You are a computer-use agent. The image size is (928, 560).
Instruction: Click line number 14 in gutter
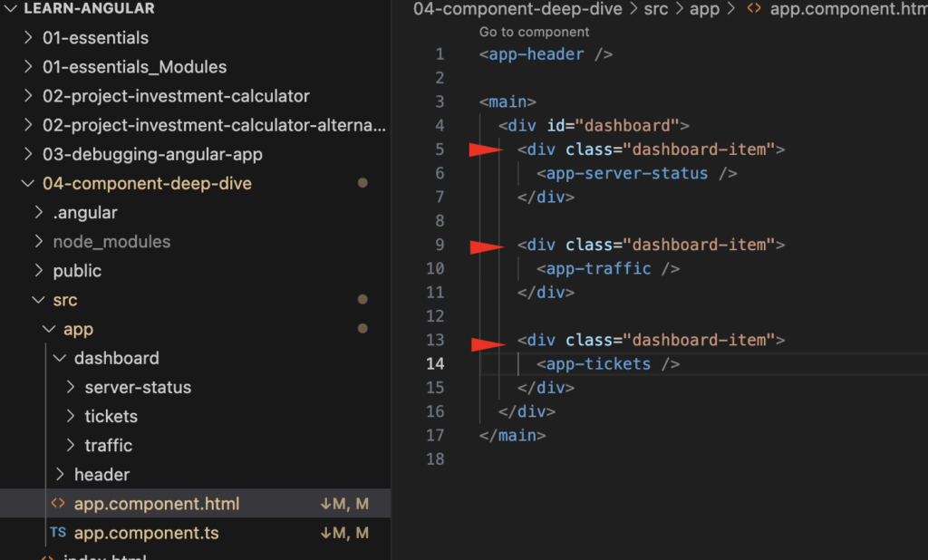point(435,364)
